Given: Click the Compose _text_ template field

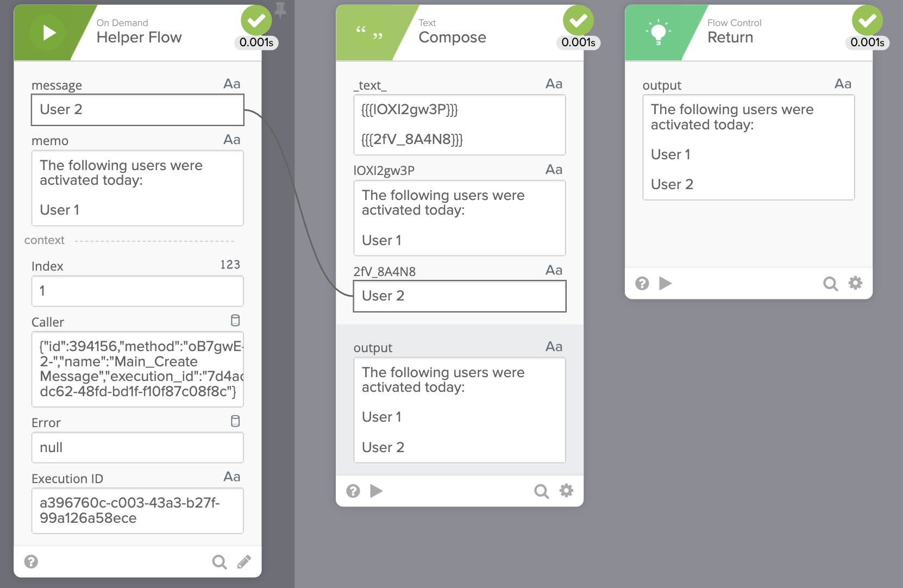Looking at the screenshot, I should point(459,124).
